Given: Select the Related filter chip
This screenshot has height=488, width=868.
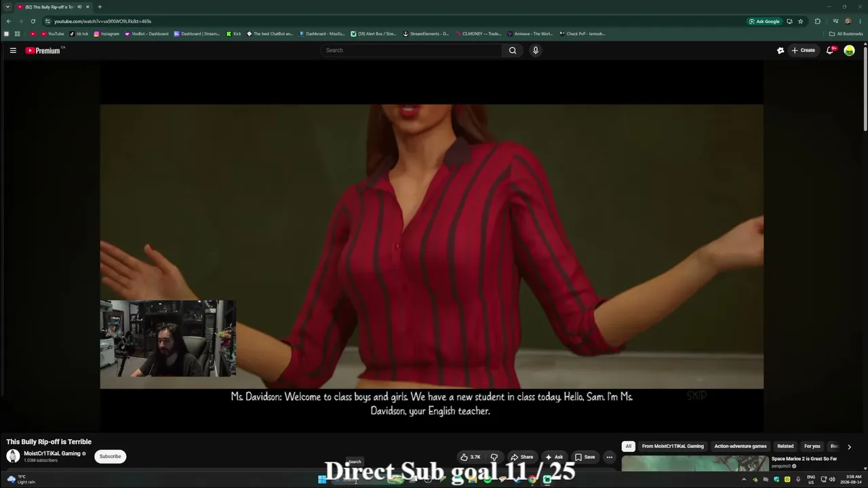Looking at the screenshot, I should (785, 446).
